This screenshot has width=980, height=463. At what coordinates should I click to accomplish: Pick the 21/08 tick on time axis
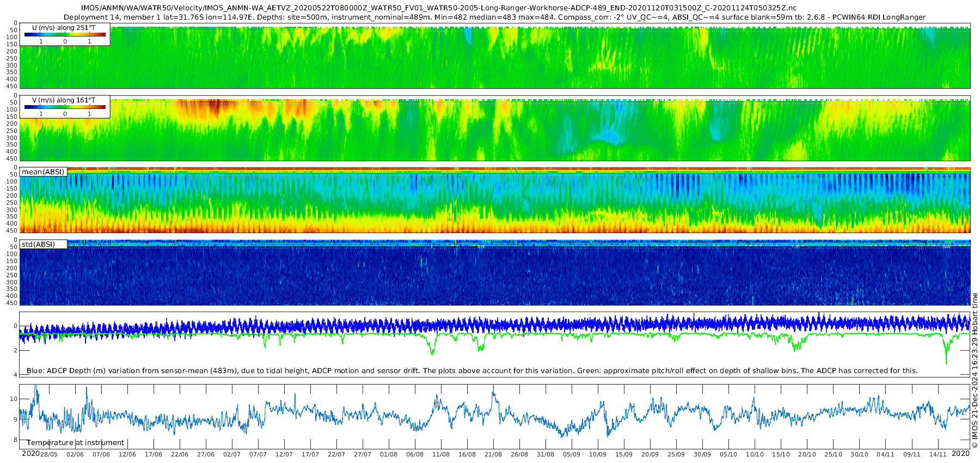click(x=493, y=455)
